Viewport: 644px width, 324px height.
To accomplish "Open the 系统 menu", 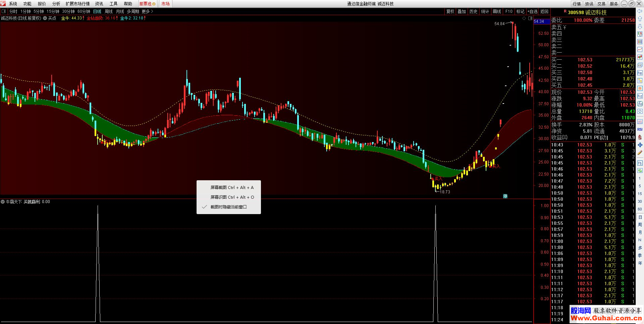I will (x=13, y=4).
